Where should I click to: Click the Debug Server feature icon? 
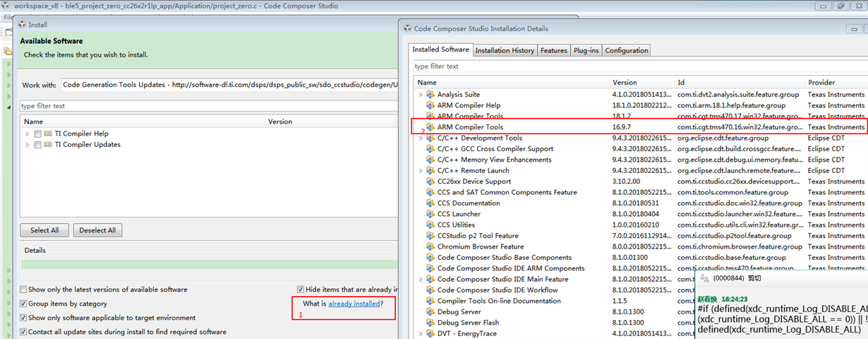[430, 311]
